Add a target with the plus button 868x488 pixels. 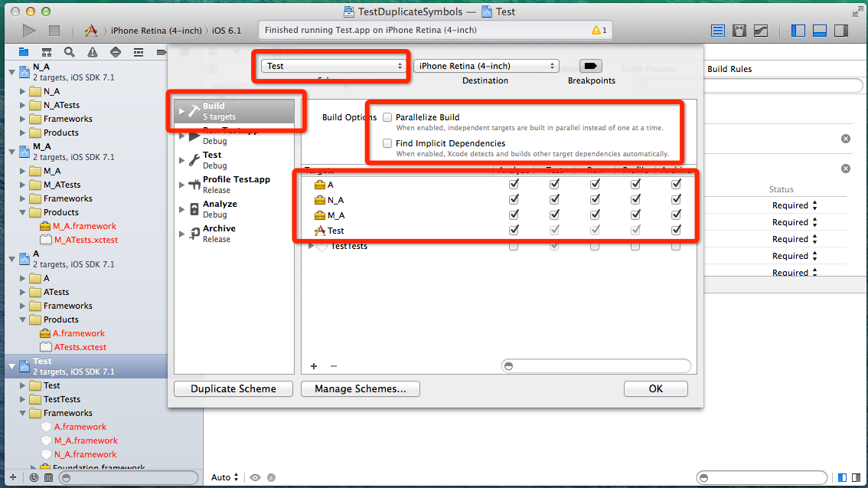coord(314,366)
